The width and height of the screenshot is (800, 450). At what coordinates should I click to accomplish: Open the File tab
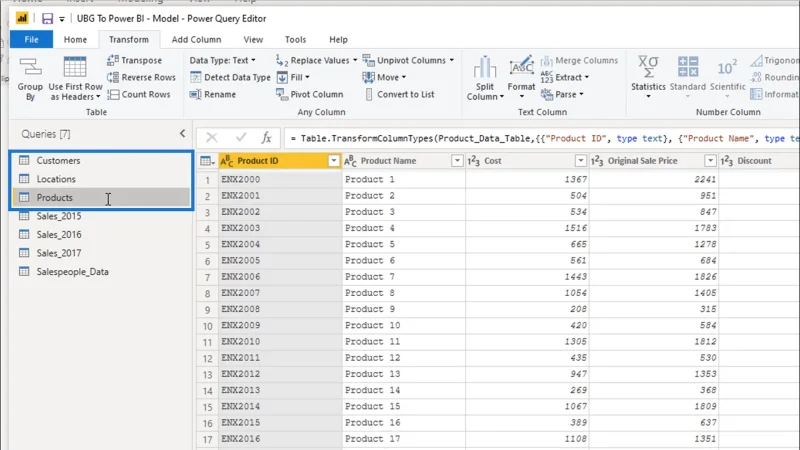[x=31, y=39]
